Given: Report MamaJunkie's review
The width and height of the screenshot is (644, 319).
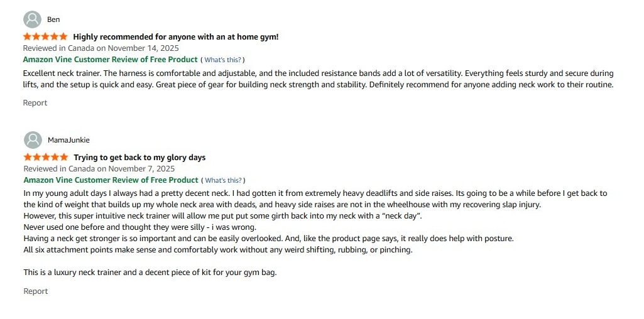Looking at the screenshot, I should [x=36, y=291].
